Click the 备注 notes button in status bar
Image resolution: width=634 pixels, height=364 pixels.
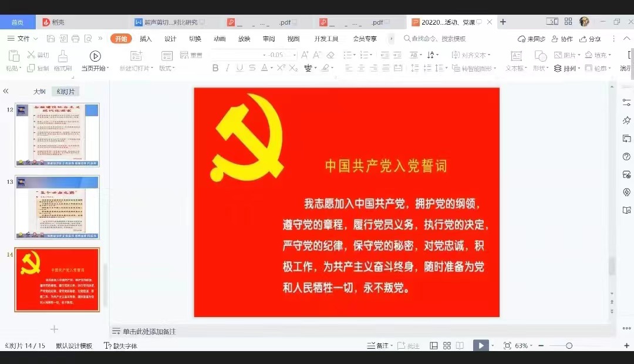(x=380, y=346)
